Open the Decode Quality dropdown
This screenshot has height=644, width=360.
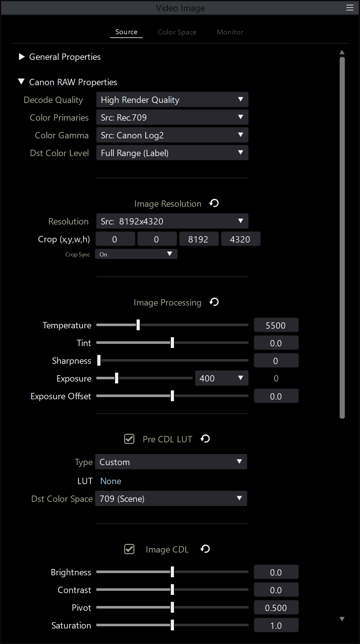[172, 100]
